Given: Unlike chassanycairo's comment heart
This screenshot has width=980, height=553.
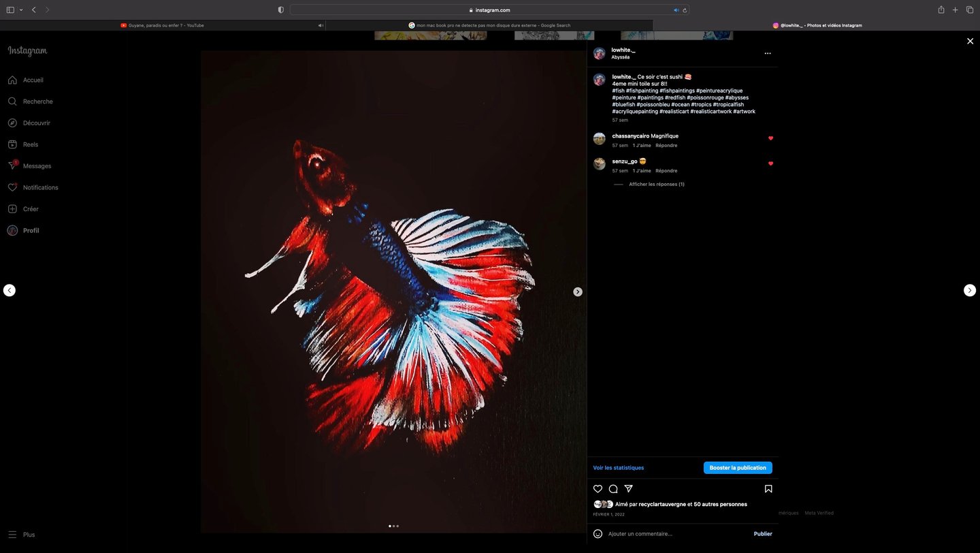Looking at the screenshot, I should [770, 138].
